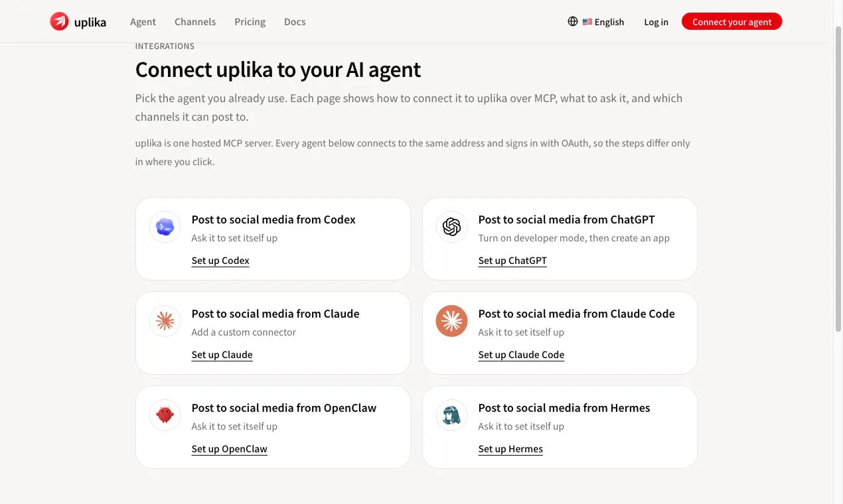Click the page's vertical scrollbar
The image size is (843, 504).
point(838,252)
